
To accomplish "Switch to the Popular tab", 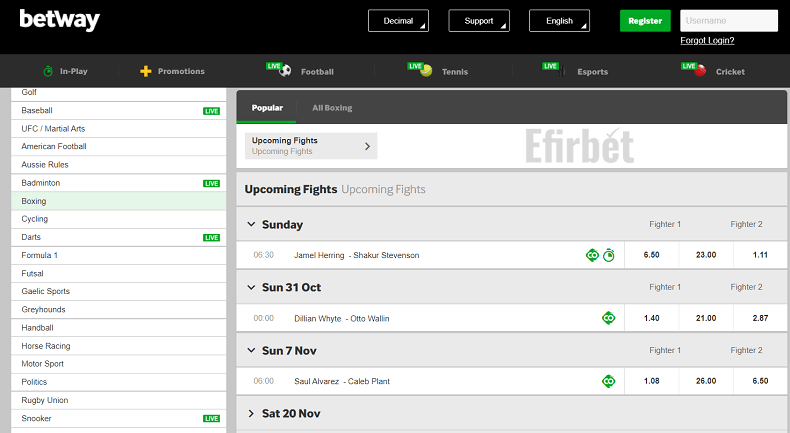I will point(267,107).
